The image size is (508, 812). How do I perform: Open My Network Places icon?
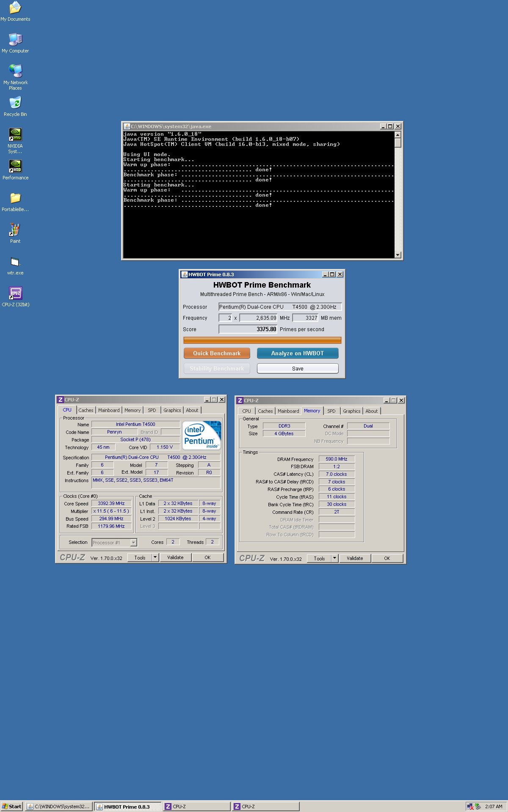click(x=15, y=77)
